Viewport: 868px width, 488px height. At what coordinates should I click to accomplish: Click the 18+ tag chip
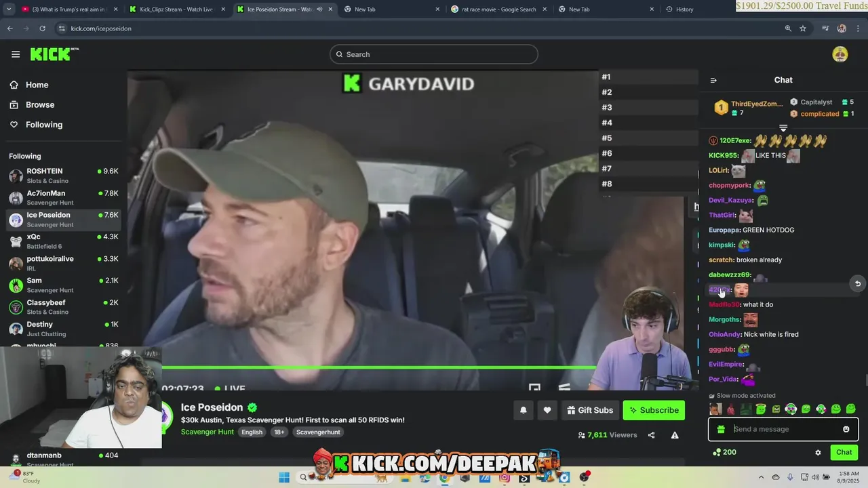click(x=279, y=432)
